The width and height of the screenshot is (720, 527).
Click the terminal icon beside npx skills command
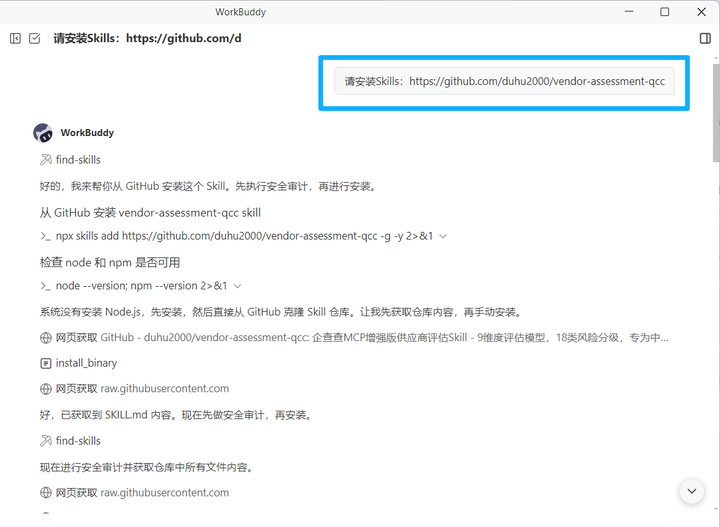point(45,236)
